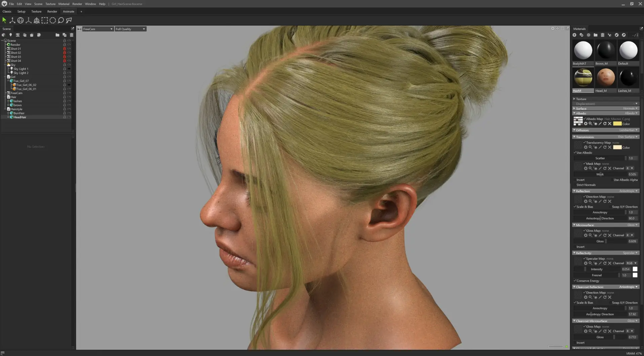Browse for Albedo Map with magnifier icon
This screenshot has width=644, height=356.
(x=590, y=124)
